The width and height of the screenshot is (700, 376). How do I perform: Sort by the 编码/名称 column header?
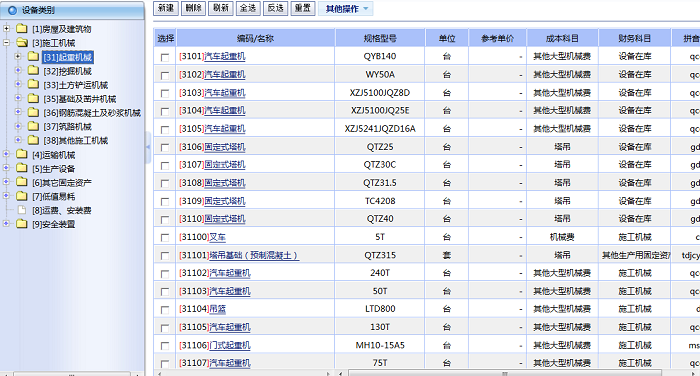point(255,38)
